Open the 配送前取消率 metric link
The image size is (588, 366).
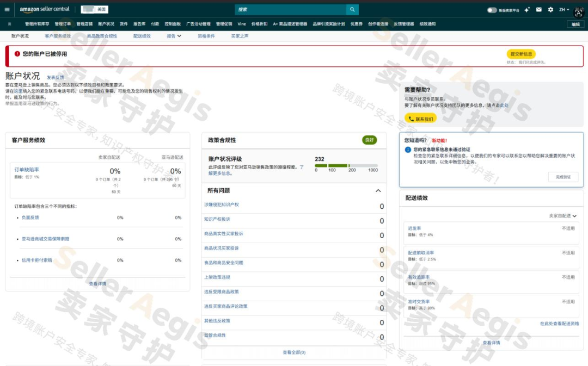(x=421, y=253)
